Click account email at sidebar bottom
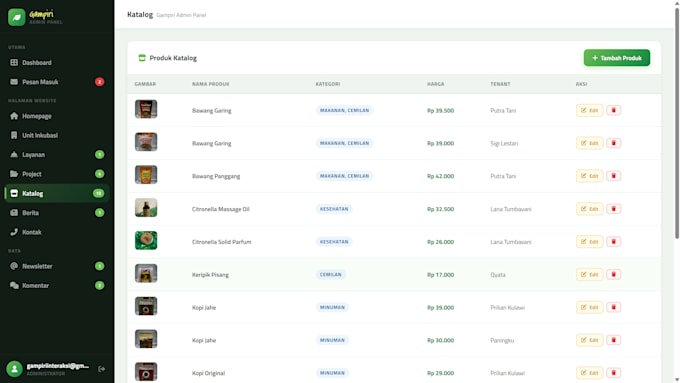 (x=58, y=366)
